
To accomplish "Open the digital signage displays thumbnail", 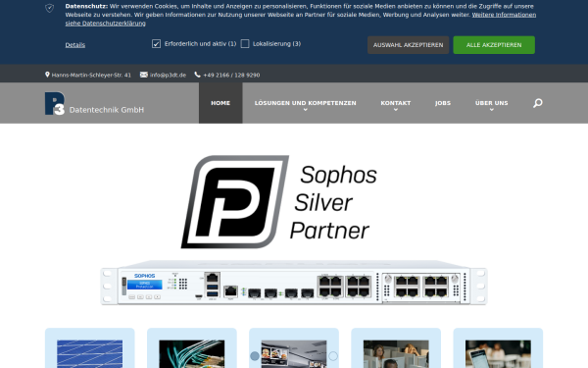I will 294,353.
